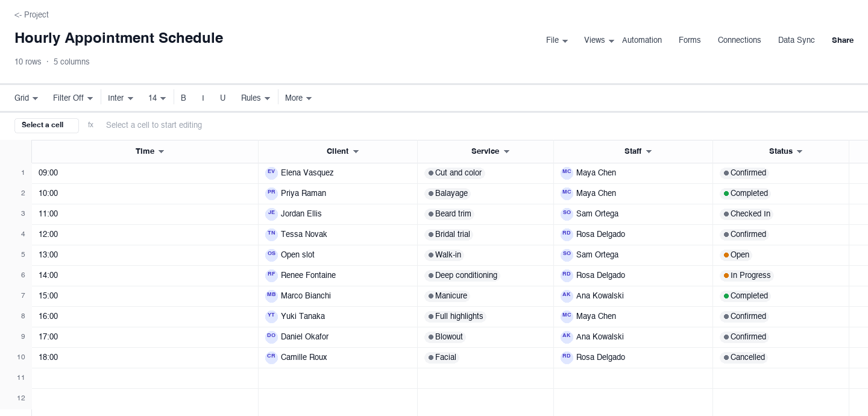Click the Walk-in service tag
Viewport: 868px width, 416px height.
pyautogui.click(x=444, y=255)
